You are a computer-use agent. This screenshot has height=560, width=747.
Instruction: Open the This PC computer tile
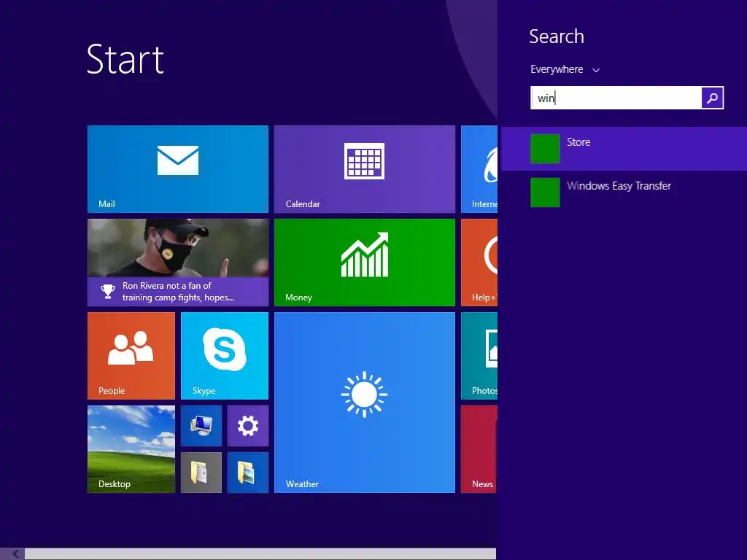point(201,426)
